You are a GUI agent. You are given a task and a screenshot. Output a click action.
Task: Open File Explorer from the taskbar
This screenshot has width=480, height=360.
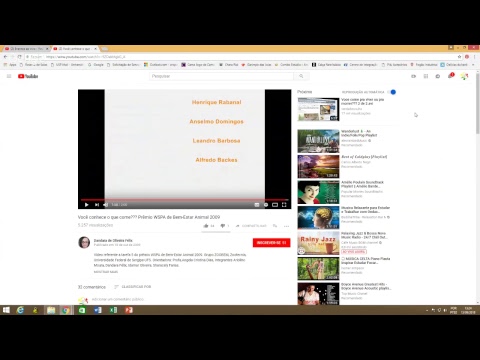coord(51,310)
